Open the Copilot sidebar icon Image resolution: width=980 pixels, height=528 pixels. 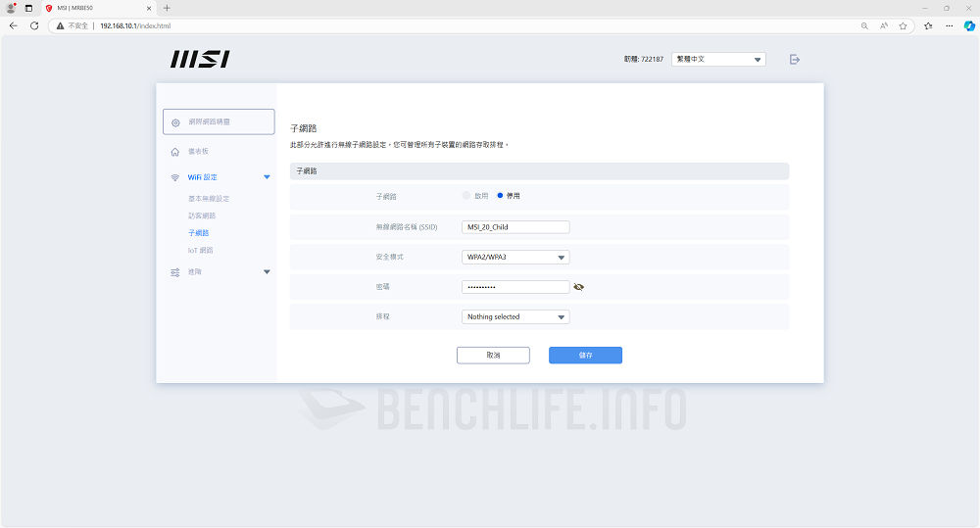(969, 25)
